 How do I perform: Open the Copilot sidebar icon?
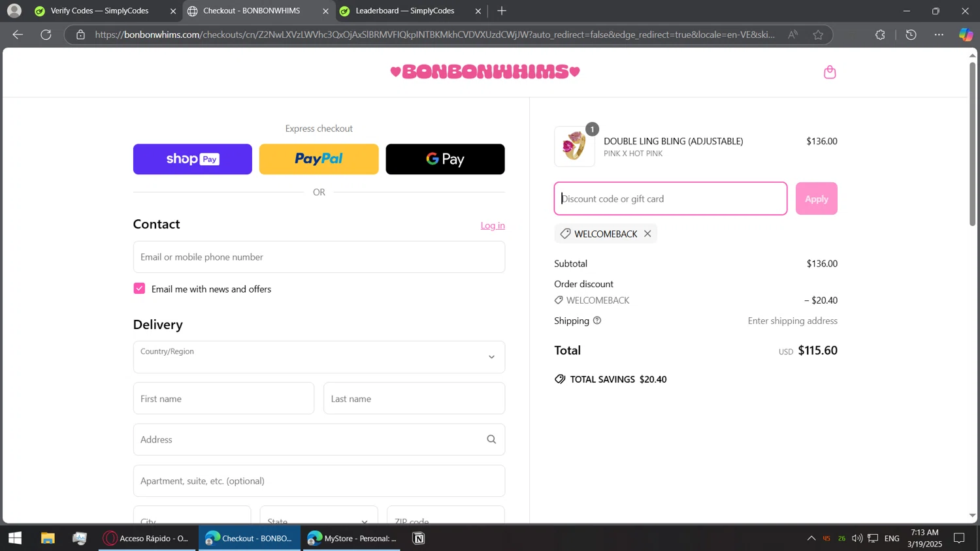(x=966, y=35)
